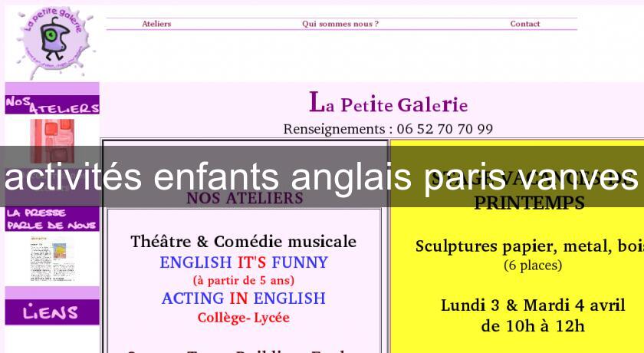Viewport: 644px width, 353px height.
Task: Click the activités enfants anglais paris vanves caption
Action: 321,177
